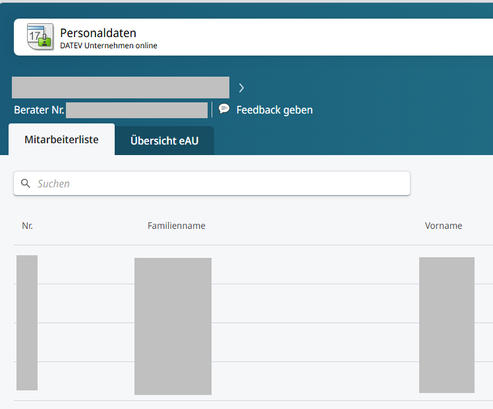Click the greyed-out company name above Berater Nr.
Screen dimensions: 493x409
121,88
